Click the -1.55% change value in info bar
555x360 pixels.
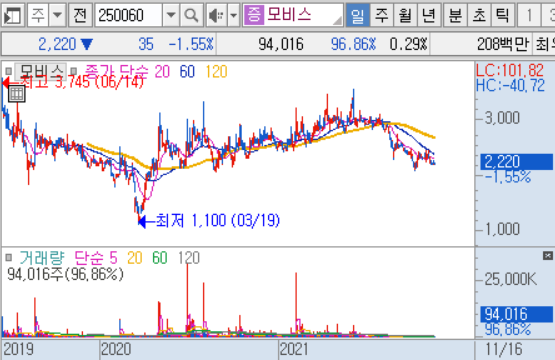pyautogui.click(x=191, y=44)
